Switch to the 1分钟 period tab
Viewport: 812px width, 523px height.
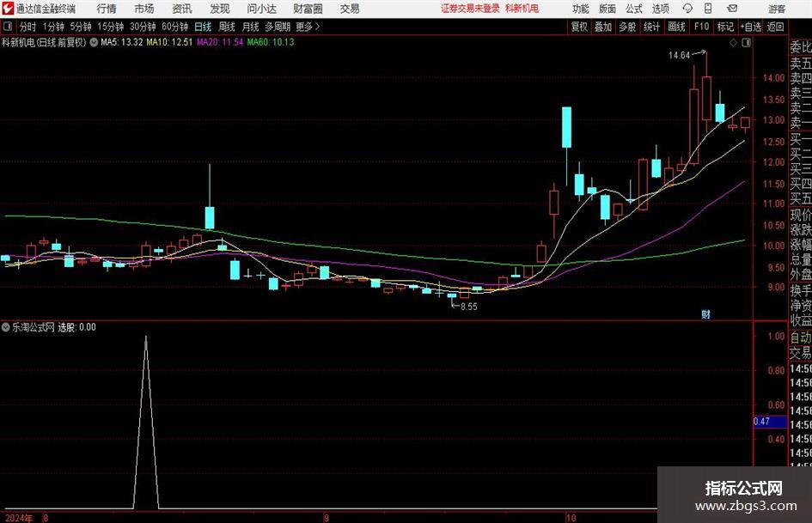tap(53, 27)
